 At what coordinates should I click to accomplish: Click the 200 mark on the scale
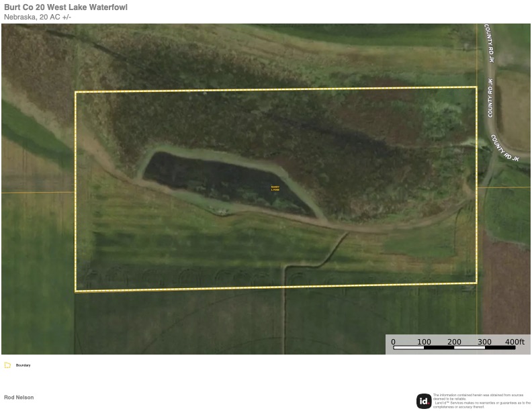tap(454, 341)
